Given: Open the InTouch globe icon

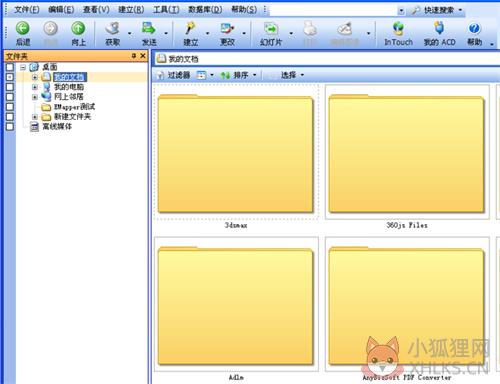Looking at the screenshot, I should (398, 29).
